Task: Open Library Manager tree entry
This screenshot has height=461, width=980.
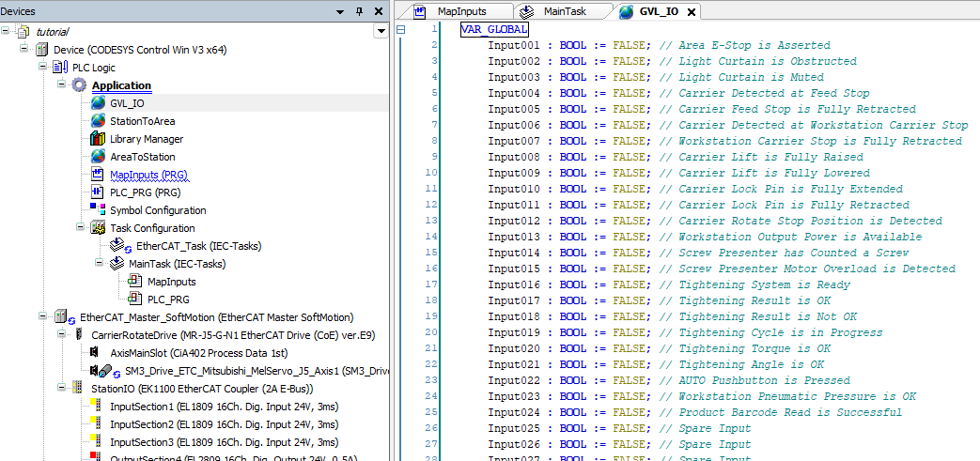Action: [x=147, y=139]
